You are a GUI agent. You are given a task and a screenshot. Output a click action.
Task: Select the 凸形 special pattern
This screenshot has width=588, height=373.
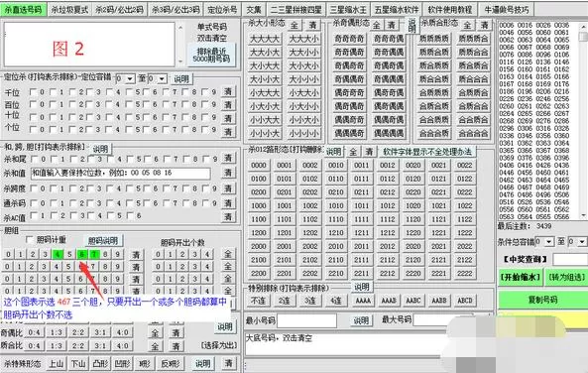pyautogui.click(x=100, y=364)
